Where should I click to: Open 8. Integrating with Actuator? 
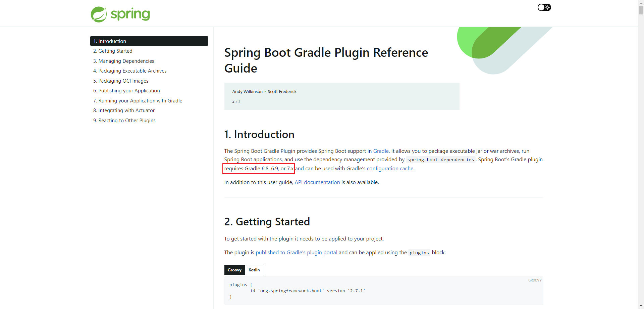pos(124,111)
